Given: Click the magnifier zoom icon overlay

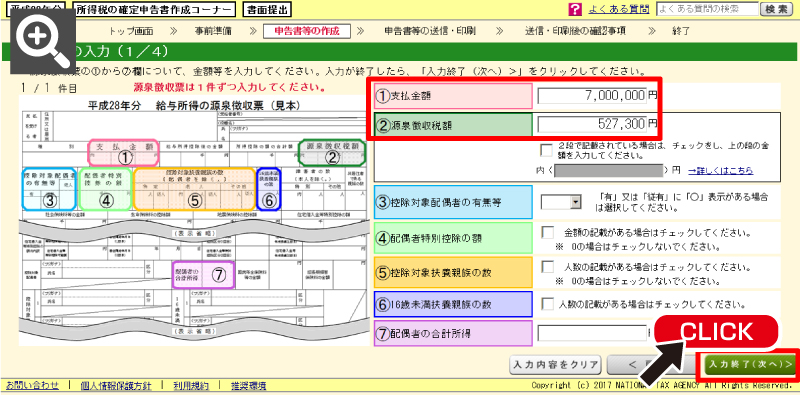Looking at the screenshot, I should click(42, 41).
